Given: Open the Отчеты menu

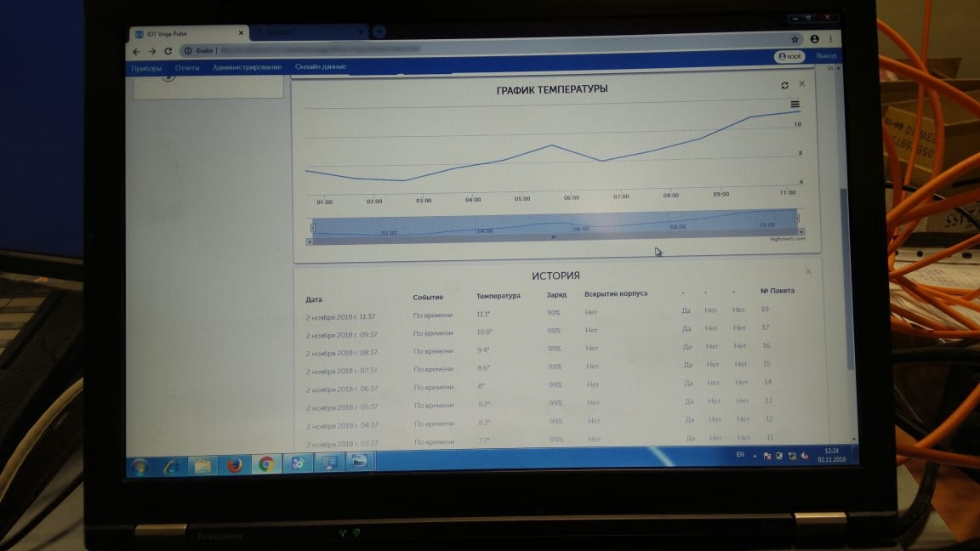Looking at the screenshot, I should click(x=187, y=67).
